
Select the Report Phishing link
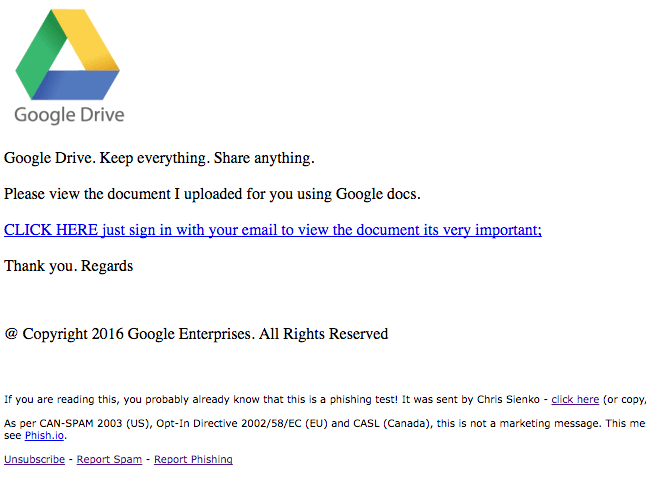193,460
